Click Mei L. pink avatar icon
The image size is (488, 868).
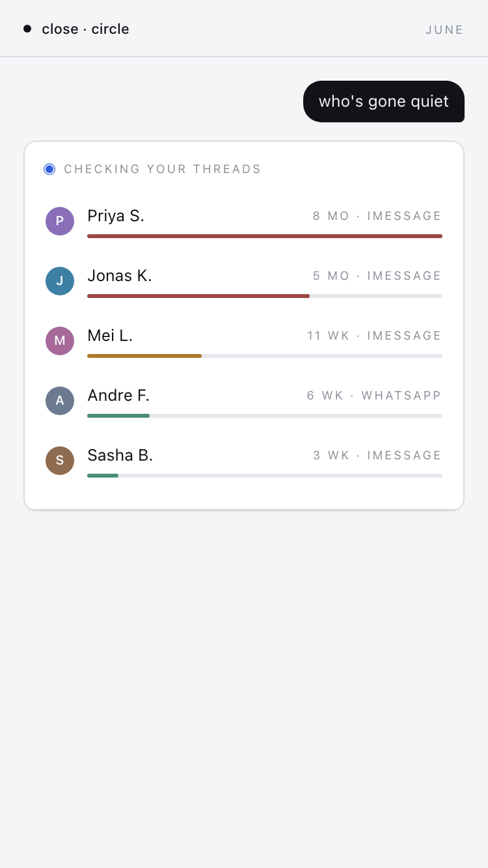click(60, 341)
